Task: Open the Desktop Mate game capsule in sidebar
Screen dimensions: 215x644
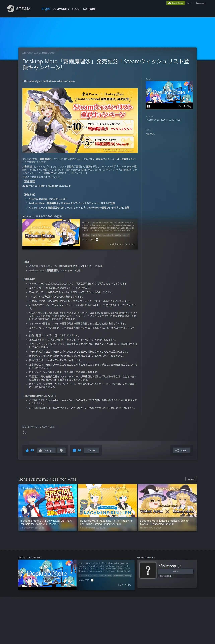Action: point(169,92)
